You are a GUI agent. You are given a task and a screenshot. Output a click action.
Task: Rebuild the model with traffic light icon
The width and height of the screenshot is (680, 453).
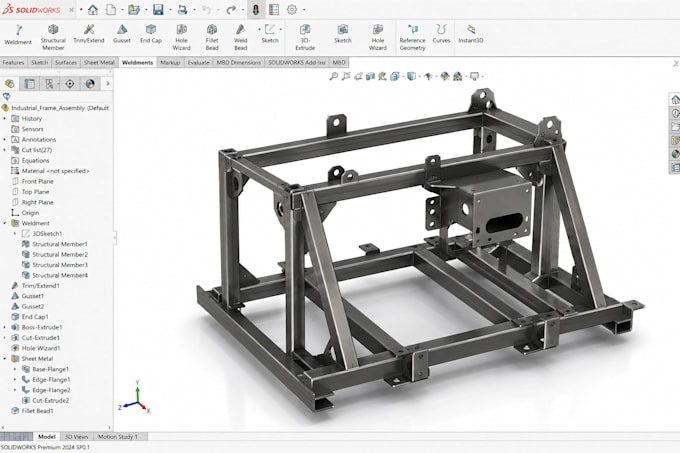click(256, 9)
